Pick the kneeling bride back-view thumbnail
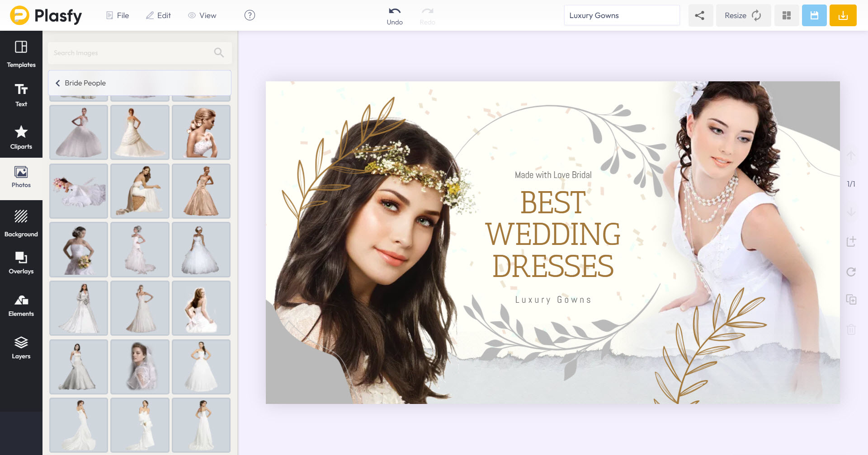This screenshot has height=455, width=868. pyautogui.click(x=201, y=308)
